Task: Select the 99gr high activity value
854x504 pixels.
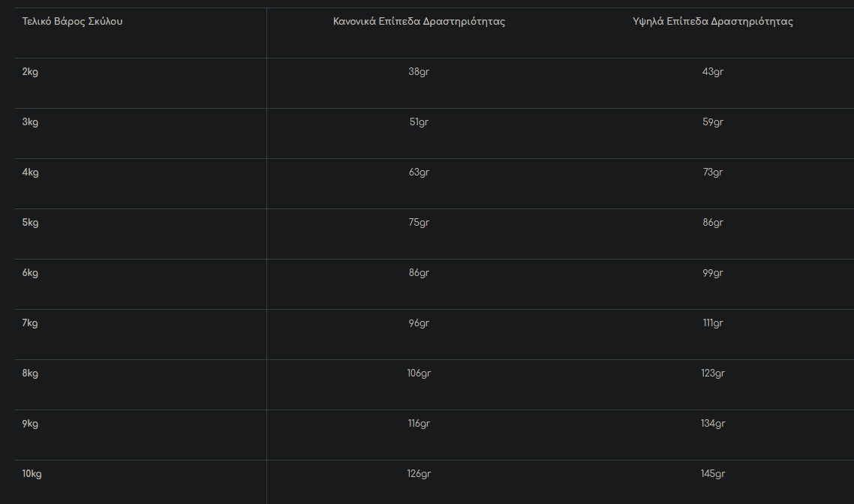Action: [x=712, y=273]
